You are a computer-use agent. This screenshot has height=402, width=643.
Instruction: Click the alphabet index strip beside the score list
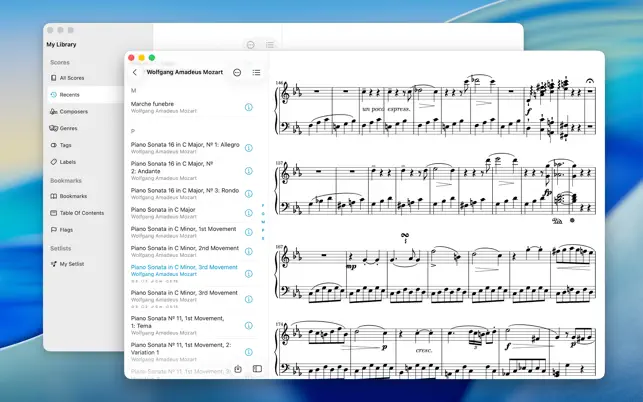point(263,222)
